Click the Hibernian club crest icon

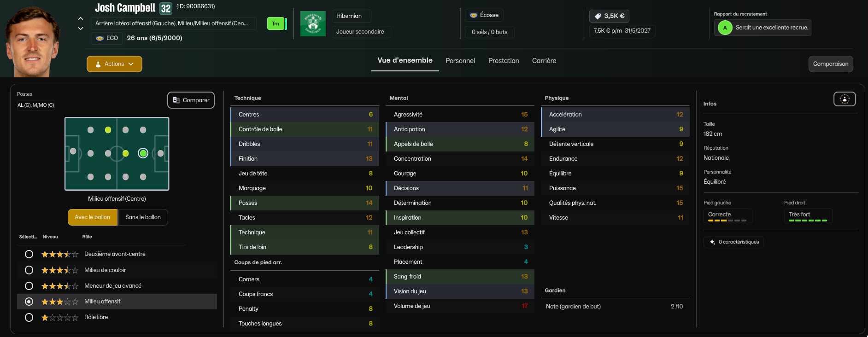pyautogui.click(x=313, y=23)
